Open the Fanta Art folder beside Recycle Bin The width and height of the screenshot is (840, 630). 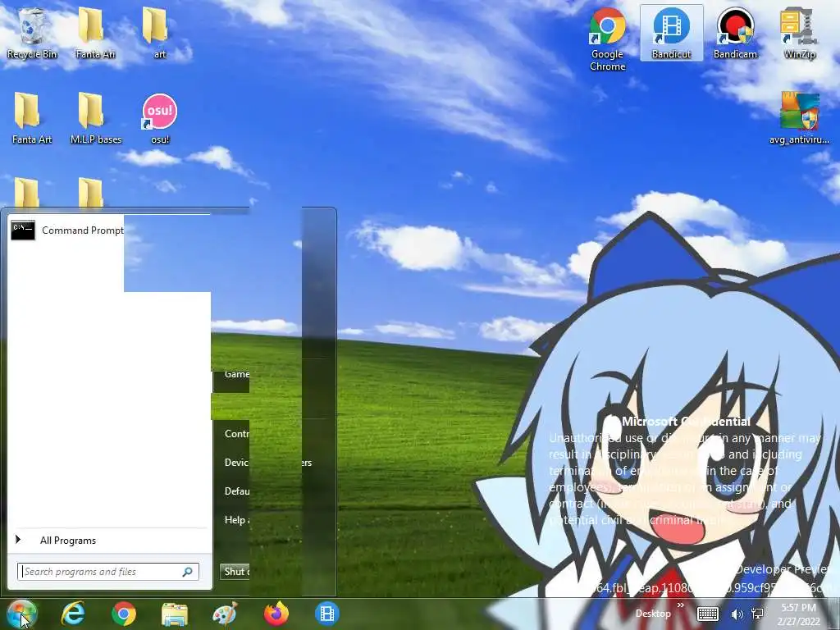(95, 33)
